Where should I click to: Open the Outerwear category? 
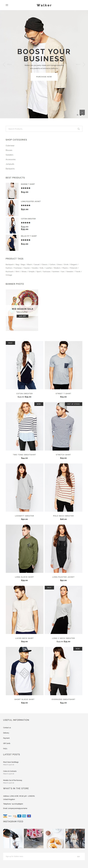coord(10,146)
